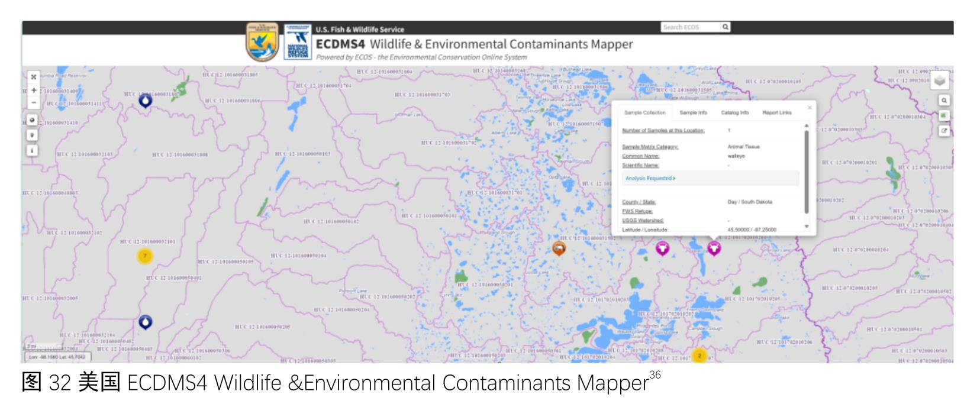Open the info button on map

click(32, 150)
